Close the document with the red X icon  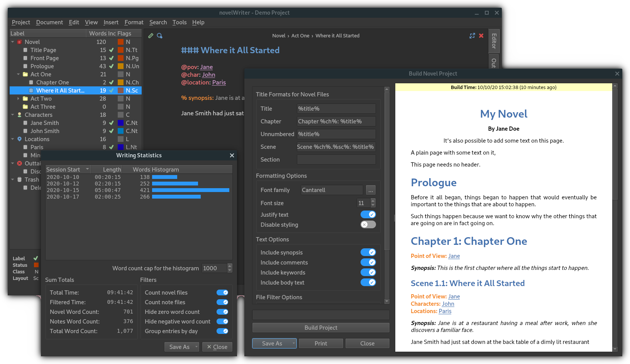481,35
